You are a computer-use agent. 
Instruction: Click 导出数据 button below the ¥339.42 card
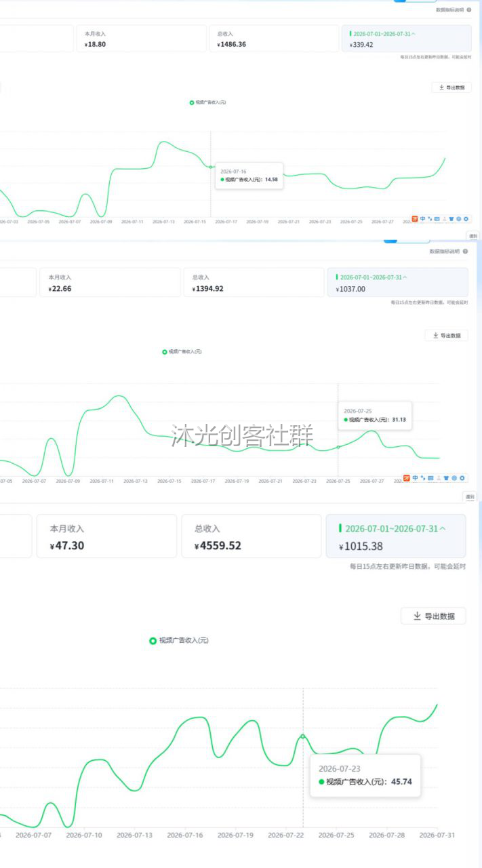(451, 87)
